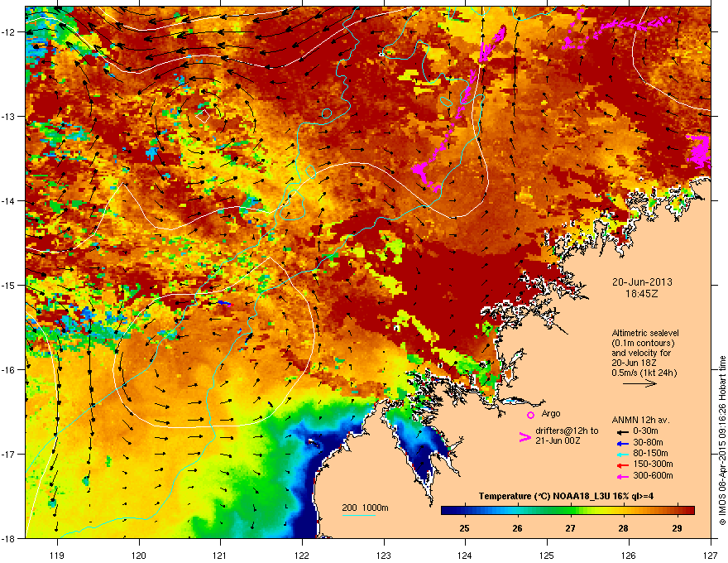
Task: Click the latitude axis label -17
Action: click(x=8, y=454)
